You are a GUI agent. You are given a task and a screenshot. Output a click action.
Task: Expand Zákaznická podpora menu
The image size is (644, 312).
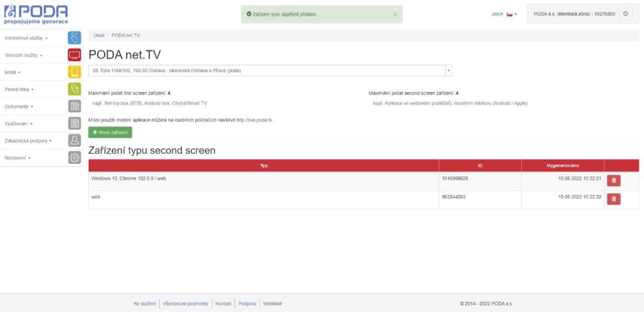[x=28, y=141]
